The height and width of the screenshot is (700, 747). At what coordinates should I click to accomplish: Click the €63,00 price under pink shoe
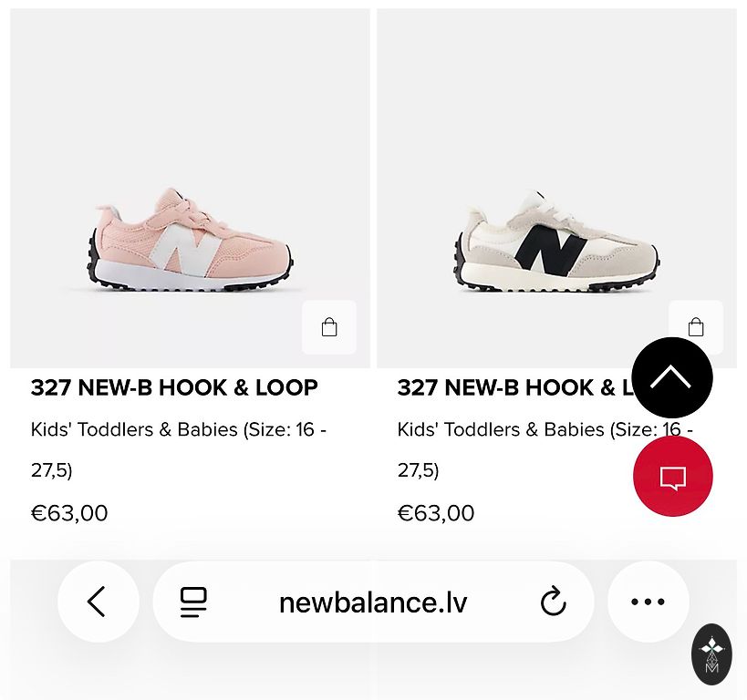[x=69, y=513]
